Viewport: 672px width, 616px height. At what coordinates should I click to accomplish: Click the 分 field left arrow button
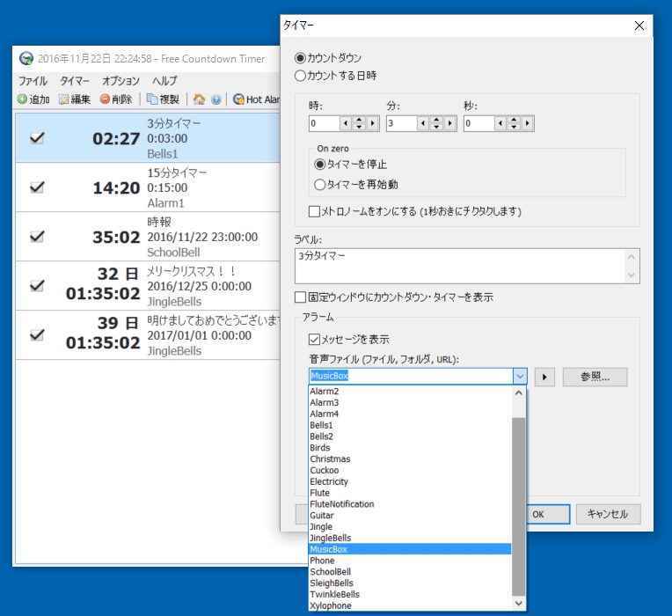(x=423, y=123)
